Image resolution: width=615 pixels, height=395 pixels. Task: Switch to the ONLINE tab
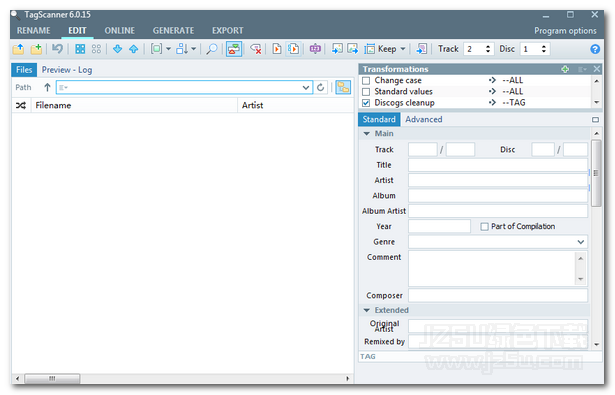click(120, 31)
